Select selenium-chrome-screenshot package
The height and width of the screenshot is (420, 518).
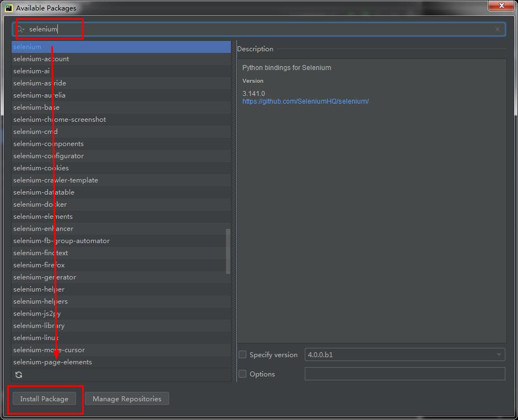click(121, 120)
